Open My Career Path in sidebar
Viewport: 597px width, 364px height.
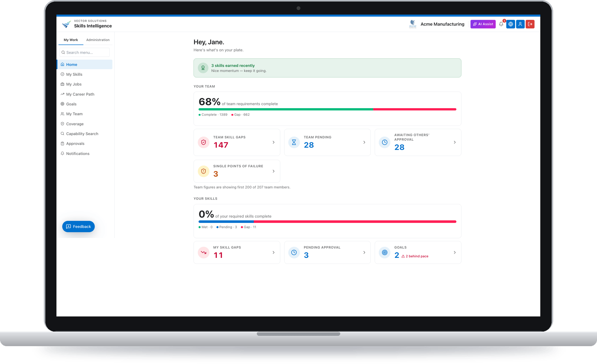[x=84, y=94]
